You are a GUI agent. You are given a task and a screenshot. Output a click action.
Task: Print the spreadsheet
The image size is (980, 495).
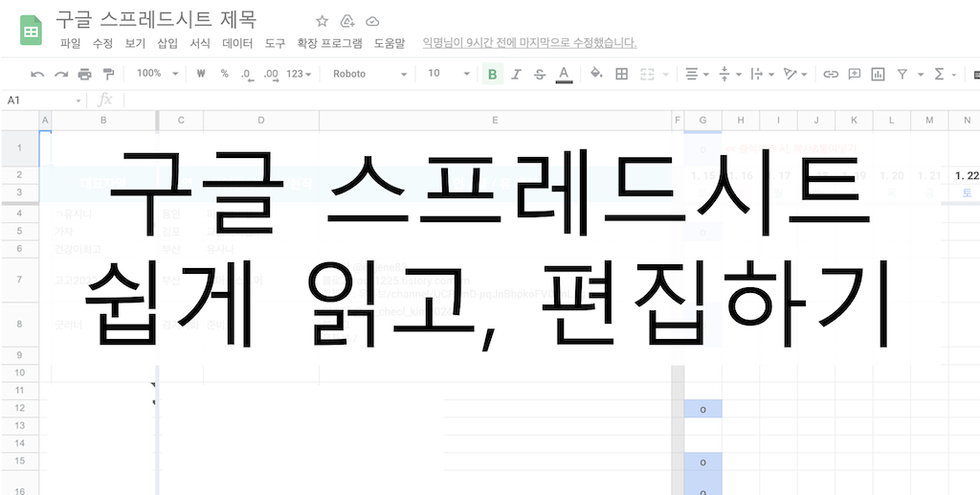(84, 75)
